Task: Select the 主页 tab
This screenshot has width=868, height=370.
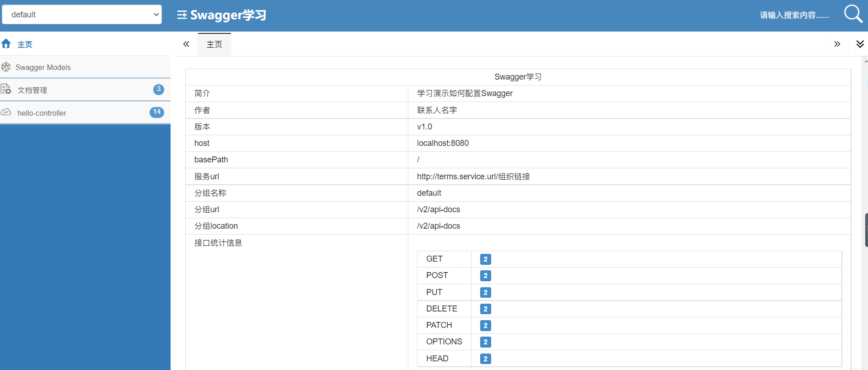Action: pyautogui.click(x=214, y=44)
